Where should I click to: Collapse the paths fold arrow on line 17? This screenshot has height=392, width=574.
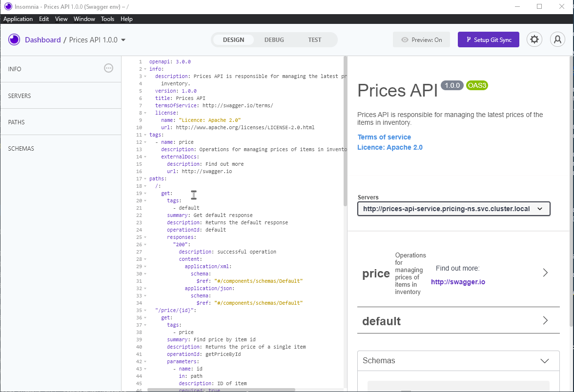[x=145, y=179]
